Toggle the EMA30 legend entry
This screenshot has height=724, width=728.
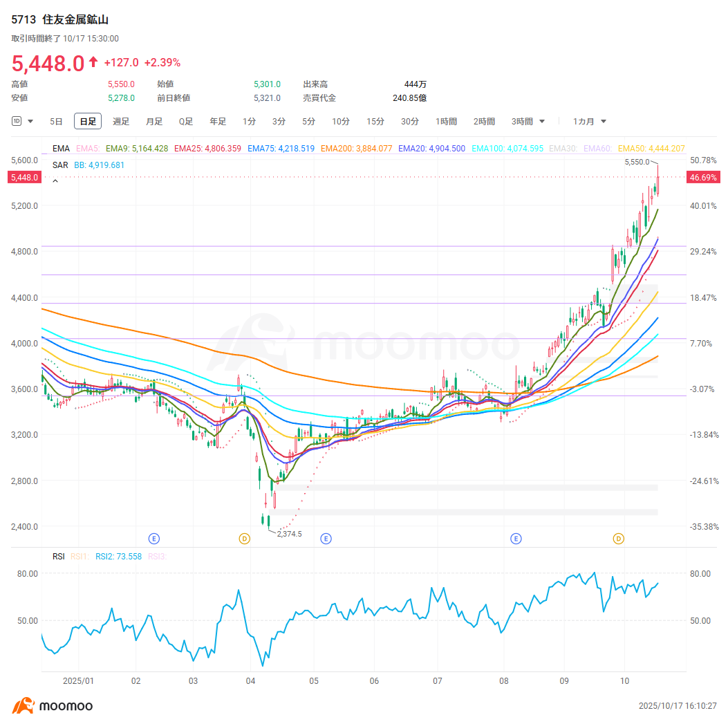(x=563, y=149)
